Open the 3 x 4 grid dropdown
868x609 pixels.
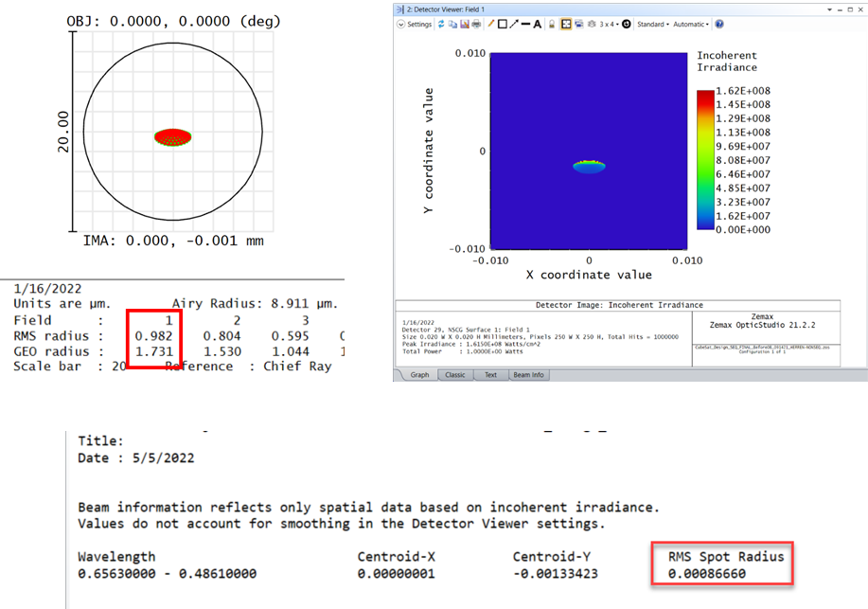(x=608, y=25)
